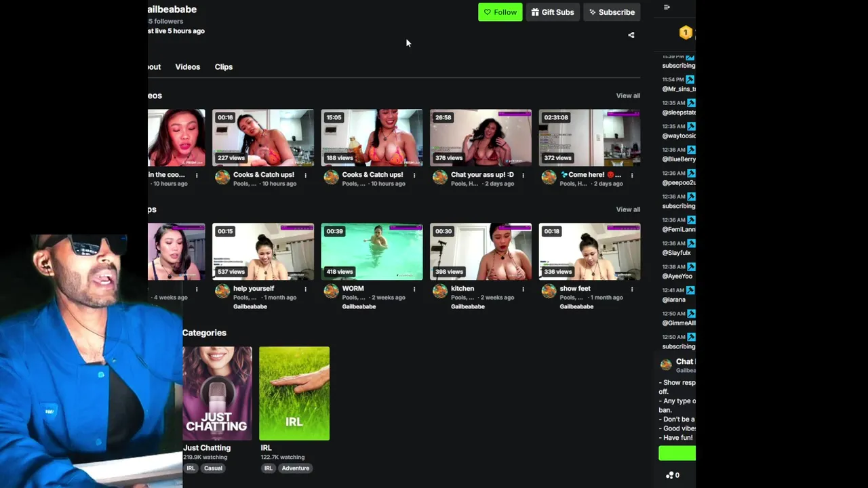The width and height of the screenshot is (868, 488).
Task: Click Gailbeababe name under show feet clip
Action: click(576, 307)
